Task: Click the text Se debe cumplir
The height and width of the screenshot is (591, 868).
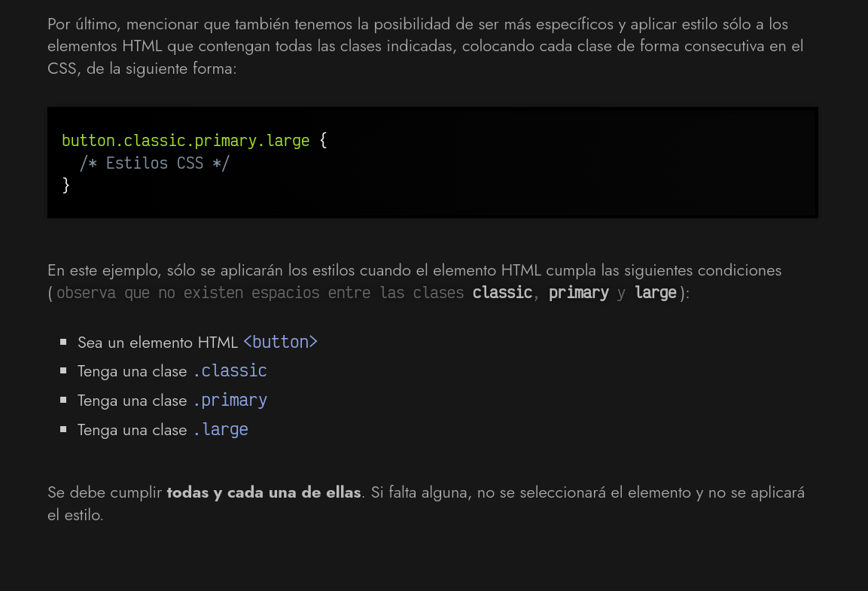Action: [x=105, y=492]
